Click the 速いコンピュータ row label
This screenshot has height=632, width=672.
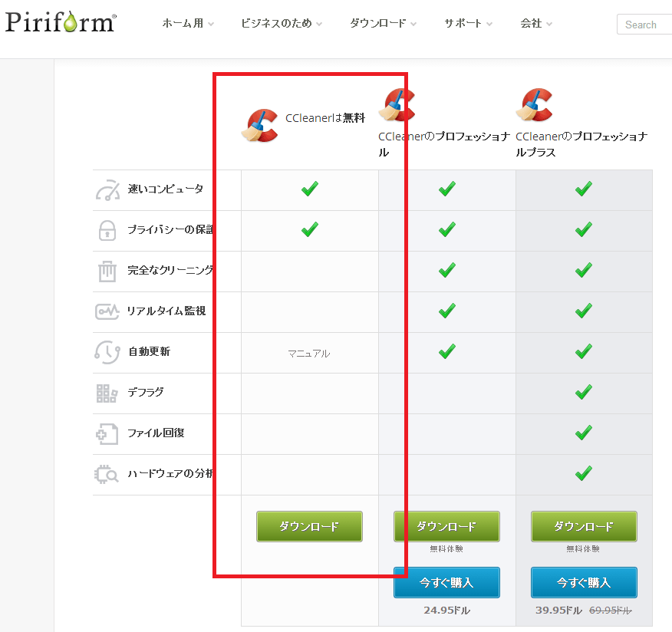coord(166,189)
